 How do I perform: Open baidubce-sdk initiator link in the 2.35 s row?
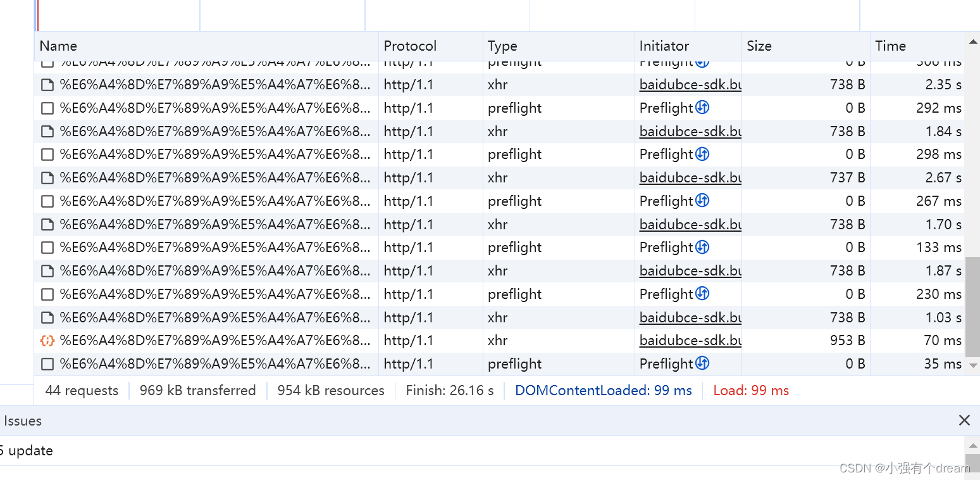click(x=690, y=85)
